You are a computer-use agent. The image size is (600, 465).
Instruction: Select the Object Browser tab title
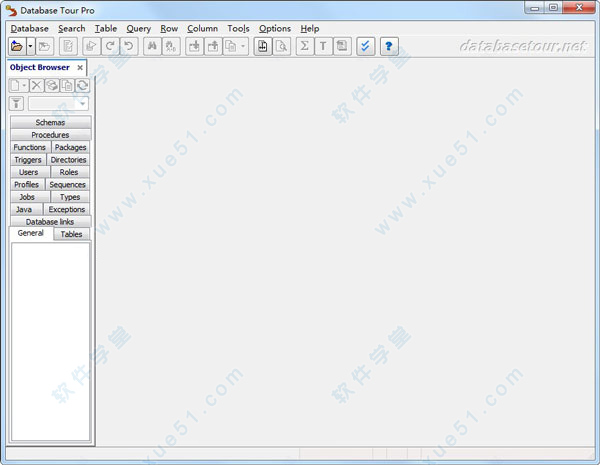[x=40, y=67]
